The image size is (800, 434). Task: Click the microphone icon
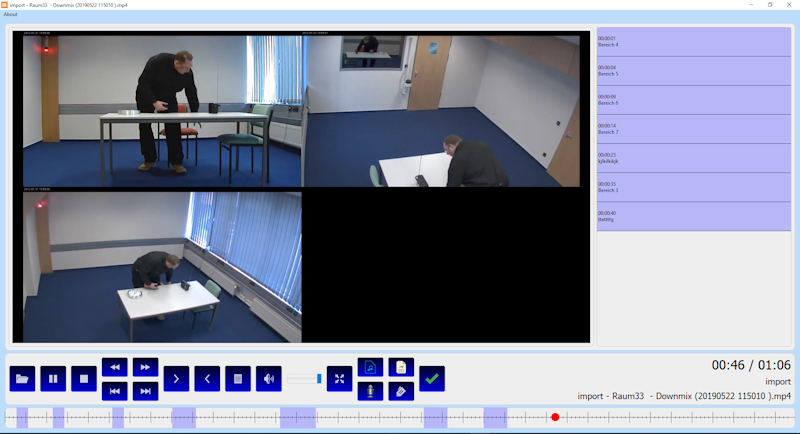coord(370,391)
